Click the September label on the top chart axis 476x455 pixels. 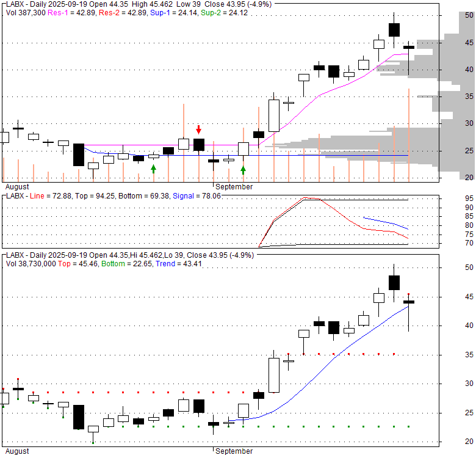coord(234,187)
